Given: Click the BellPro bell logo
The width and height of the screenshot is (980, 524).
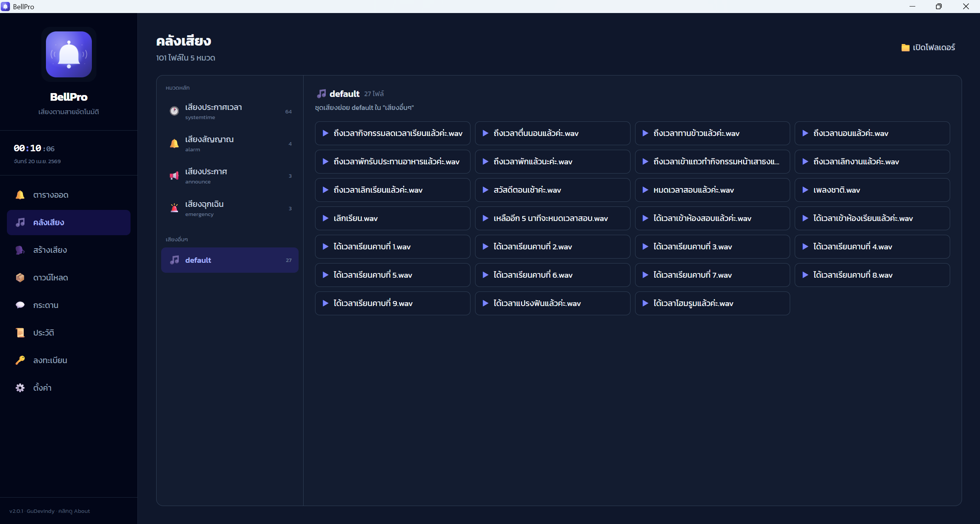Looking at the screenshot, I should [69, 54].
